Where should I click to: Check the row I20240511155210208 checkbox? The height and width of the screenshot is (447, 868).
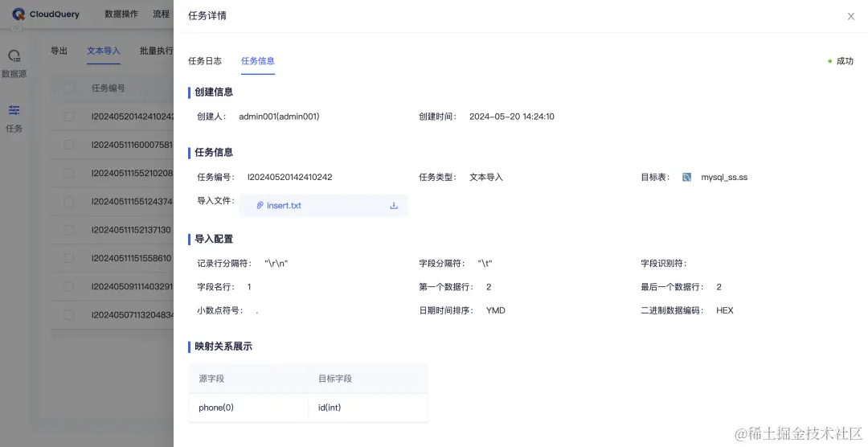click(68, 173)
